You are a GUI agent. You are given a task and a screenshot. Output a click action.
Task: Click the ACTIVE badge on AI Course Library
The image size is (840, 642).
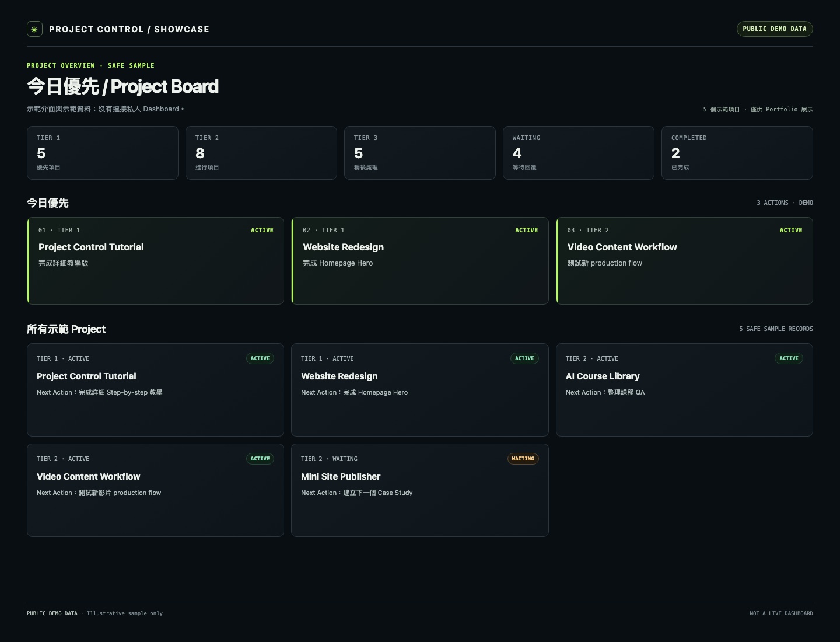[789, 358]
